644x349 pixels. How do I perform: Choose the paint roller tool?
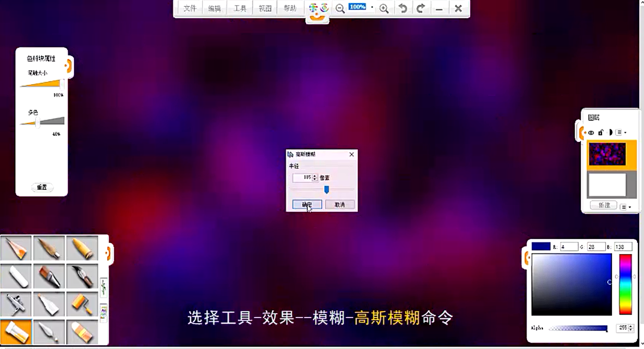pyautogui.click(x=82, y=305)
